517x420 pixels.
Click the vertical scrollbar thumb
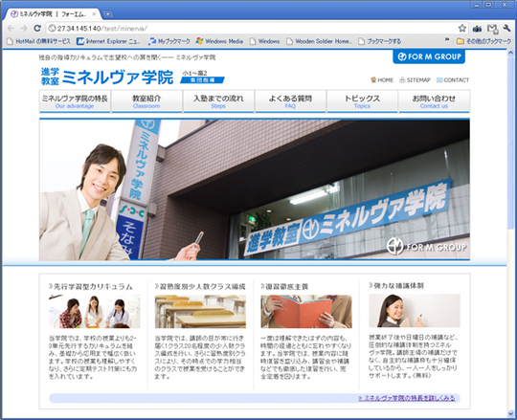click(x=510, y=143)
